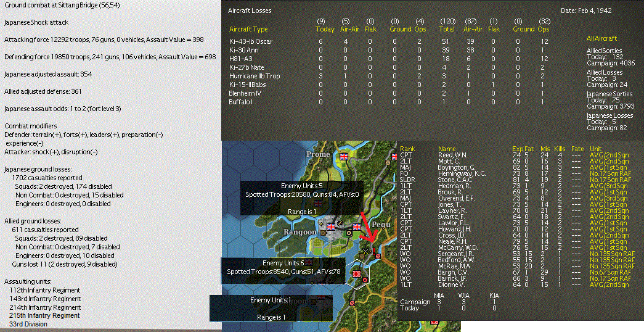Select the Japanese rising sun flag unit
Viewport: 644px width, 332px height.
[x=357, y=274]
